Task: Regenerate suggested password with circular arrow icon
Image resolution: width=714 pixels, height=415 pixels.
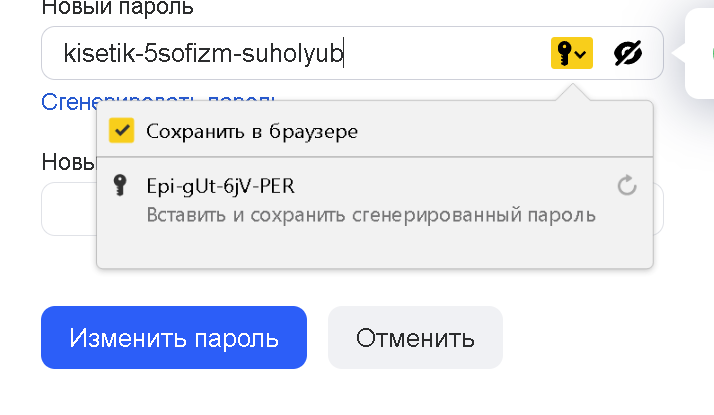Action: click(x=627, y=185)
